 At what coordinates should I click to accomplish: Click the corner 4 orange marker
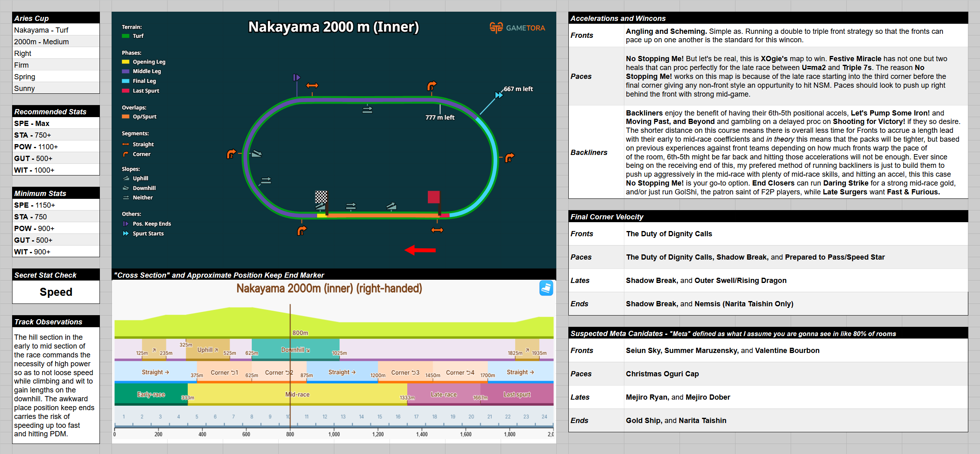(510, 157)
